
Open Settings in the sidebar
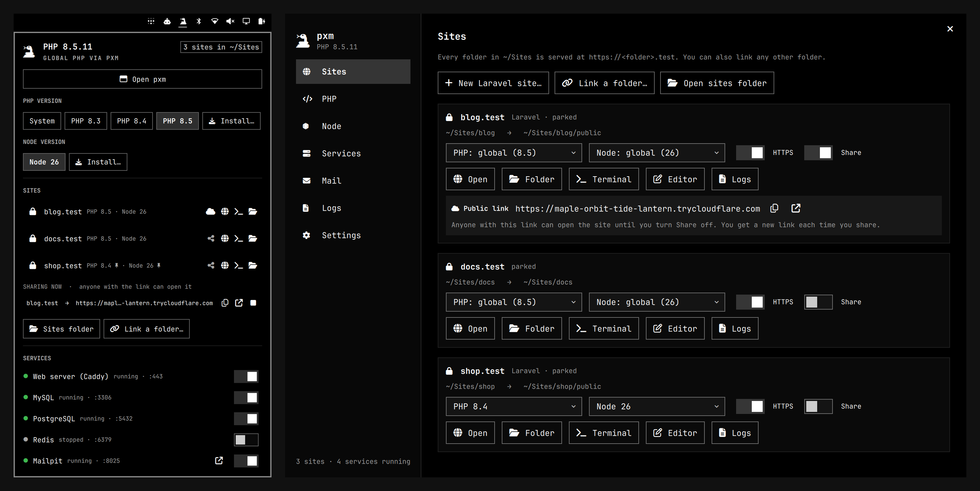pos(353,235)
